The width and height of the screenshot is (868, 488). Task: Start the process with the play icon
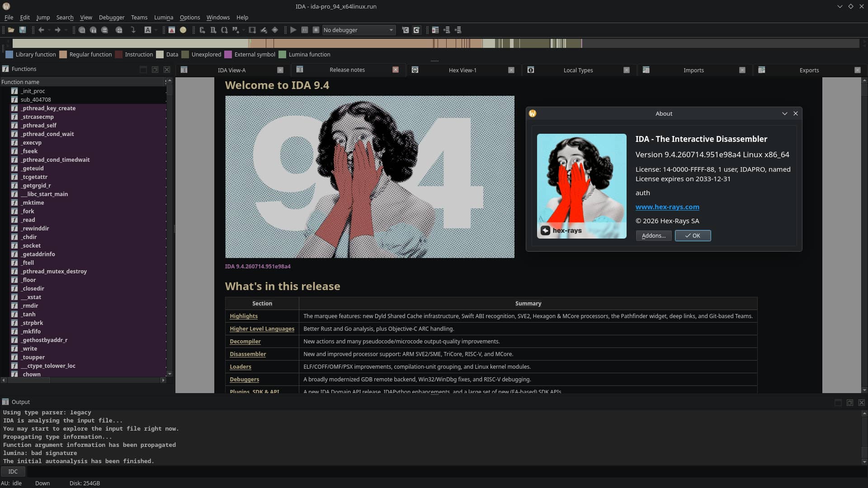click(293, 30)
